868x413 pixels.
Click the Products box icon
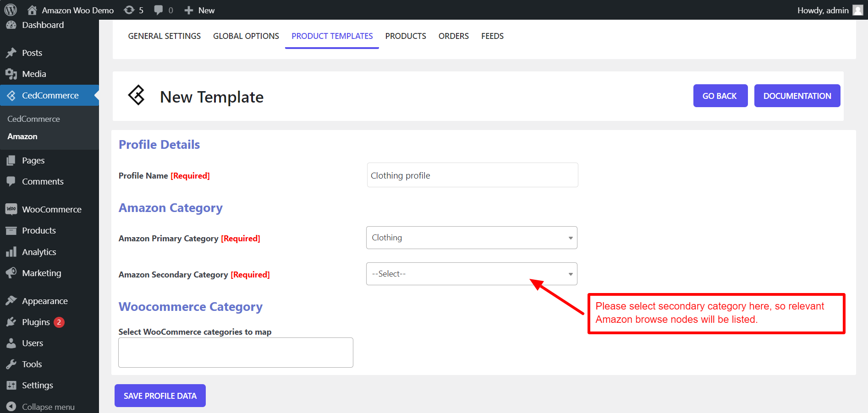point(11,230)
